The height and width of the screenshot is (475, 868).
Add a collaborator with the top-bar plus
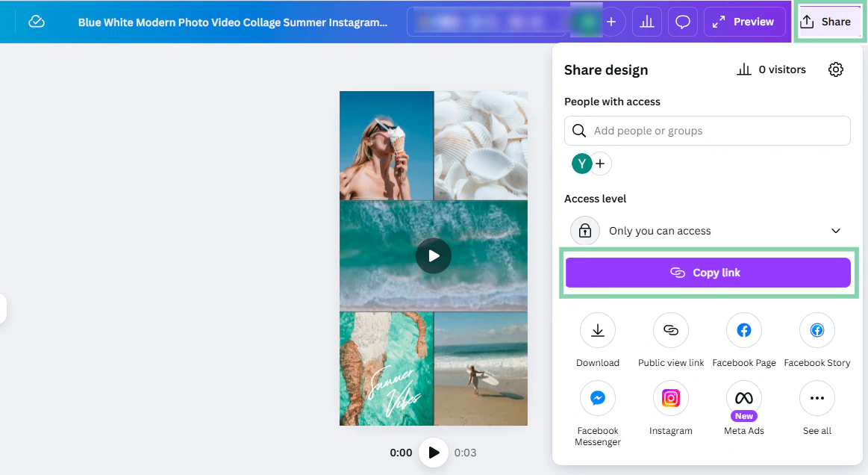[x=611, y=22]
